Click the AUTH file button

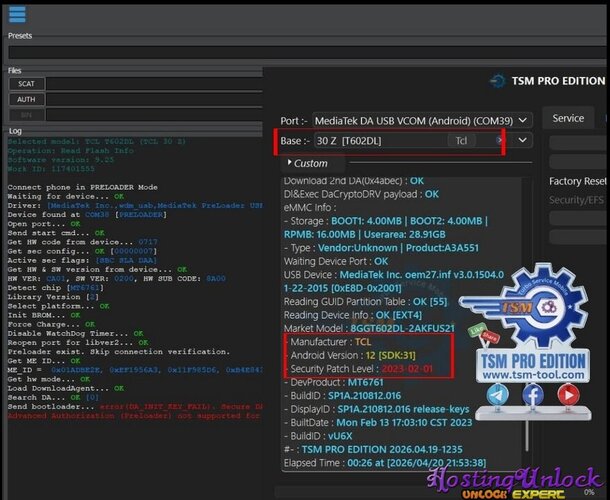click(x=26, y=99)
